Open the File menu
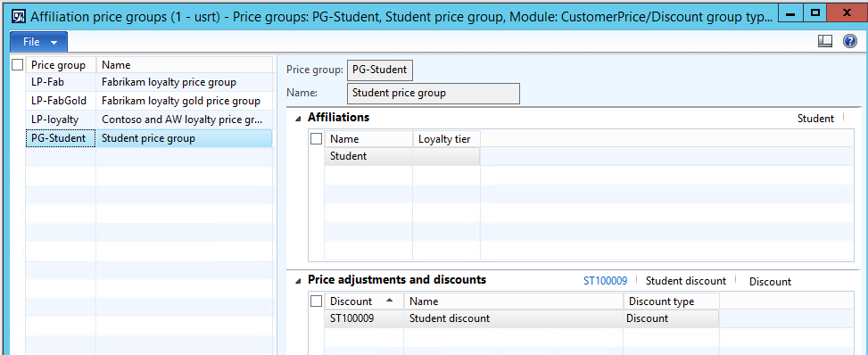Screen dimensions: 868x355 coord(38,42)
